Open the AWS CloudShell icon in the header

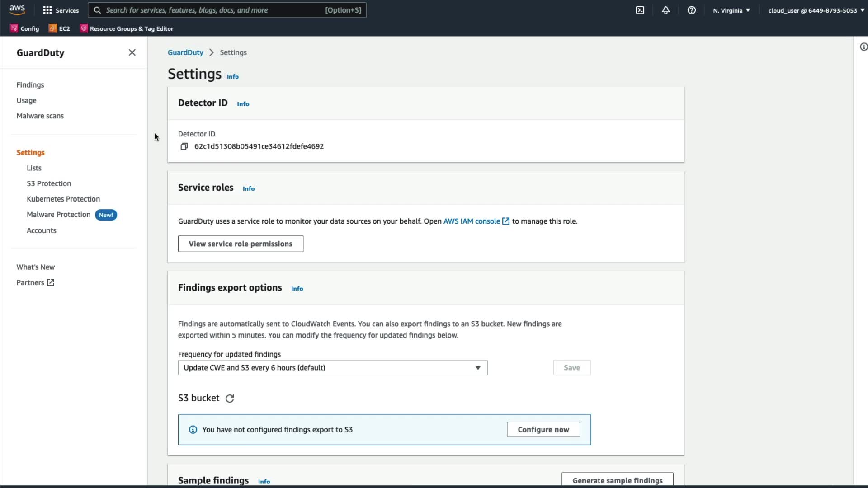coord(640,10)
